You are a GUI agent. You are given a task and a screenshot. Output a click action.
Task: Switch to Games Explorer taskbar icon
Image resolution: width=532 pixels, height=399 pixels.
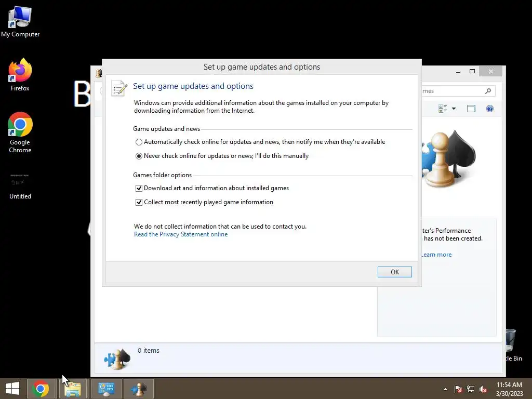(139, 389)
